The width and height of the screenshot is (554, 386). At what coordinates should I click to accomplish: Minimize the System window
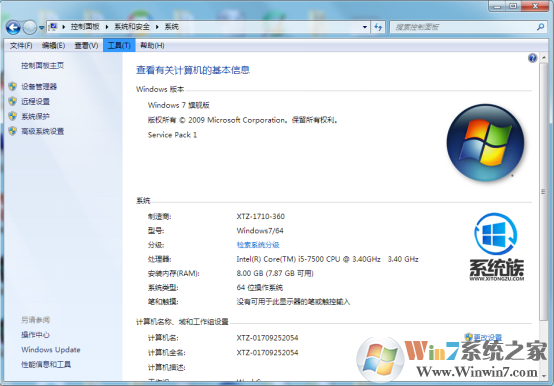click(497, 6)
